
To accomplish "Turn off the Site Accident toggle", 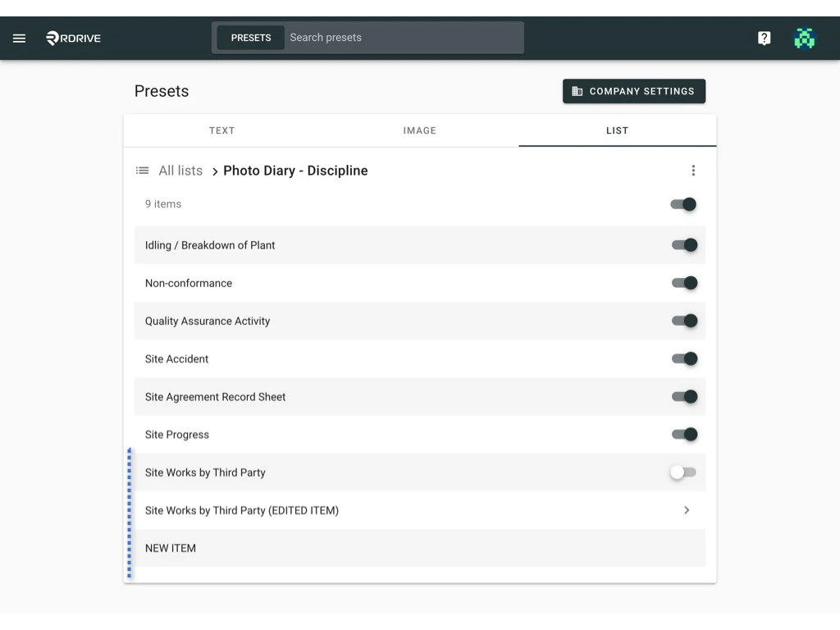I will click(x=682, y=358).
